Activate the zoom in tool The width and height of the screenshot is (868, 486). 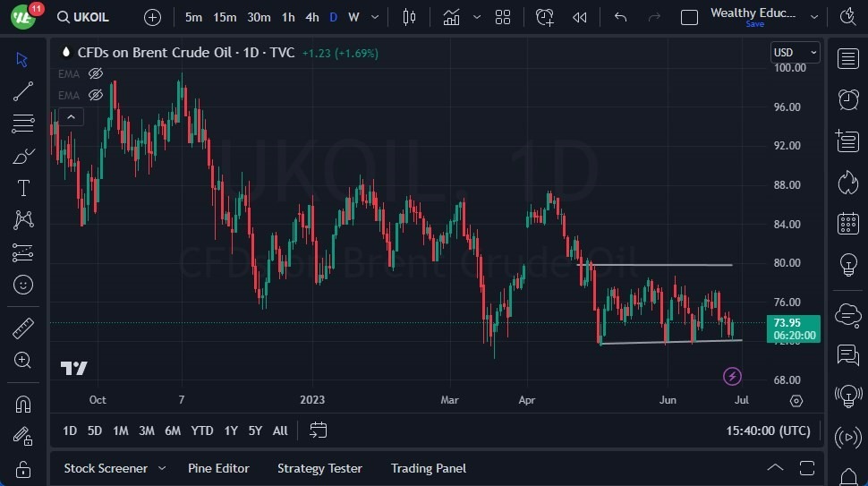[22, 361]
